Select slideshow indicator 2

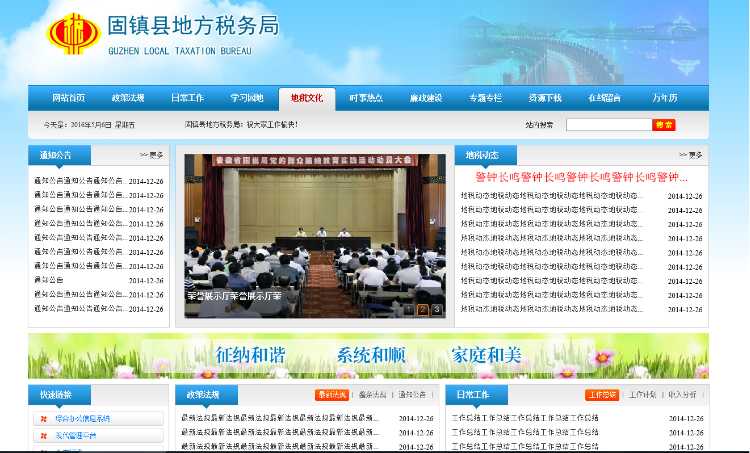(422, 310)
